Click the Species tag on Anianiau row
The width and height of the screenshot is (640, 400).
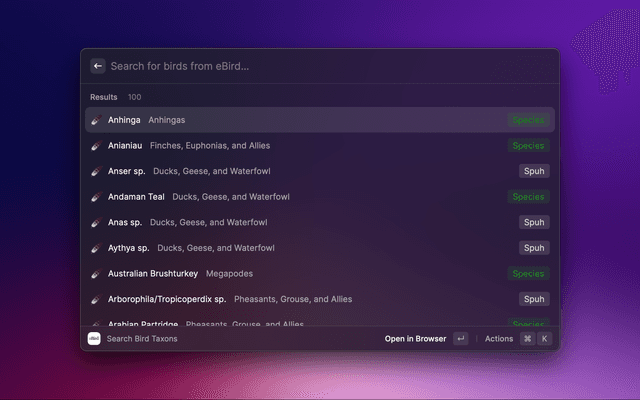click(x=528, y=146)
